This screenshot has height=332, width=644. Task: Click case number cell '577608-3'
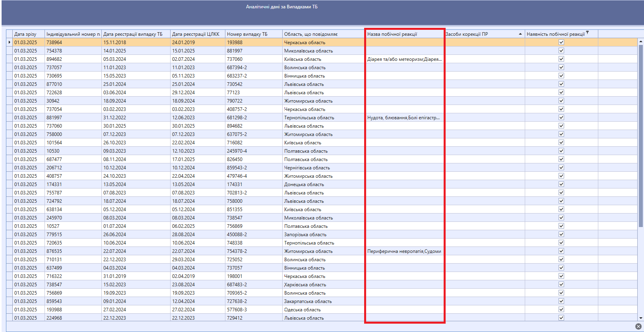[x=254, y=309]
